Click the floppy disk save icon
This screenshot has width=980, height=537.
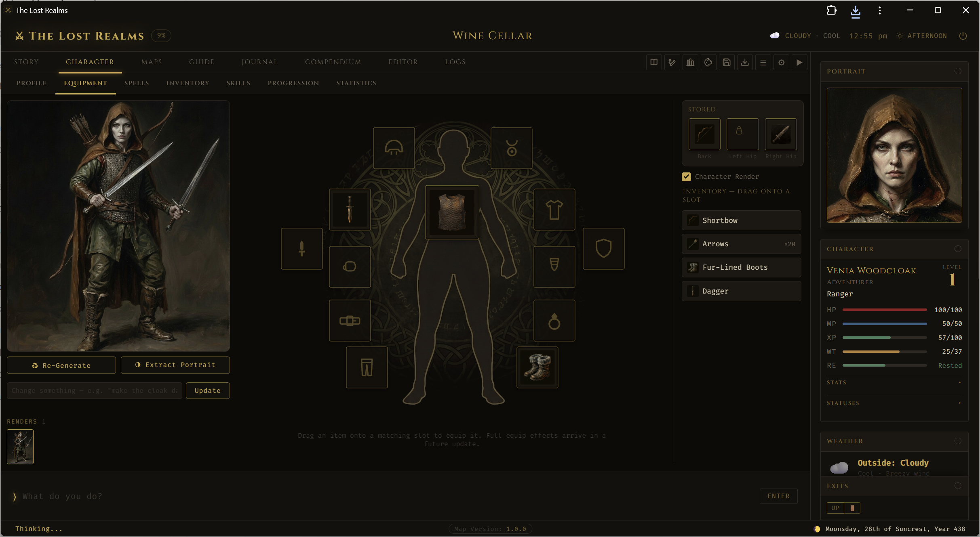[x=727, y=62]
